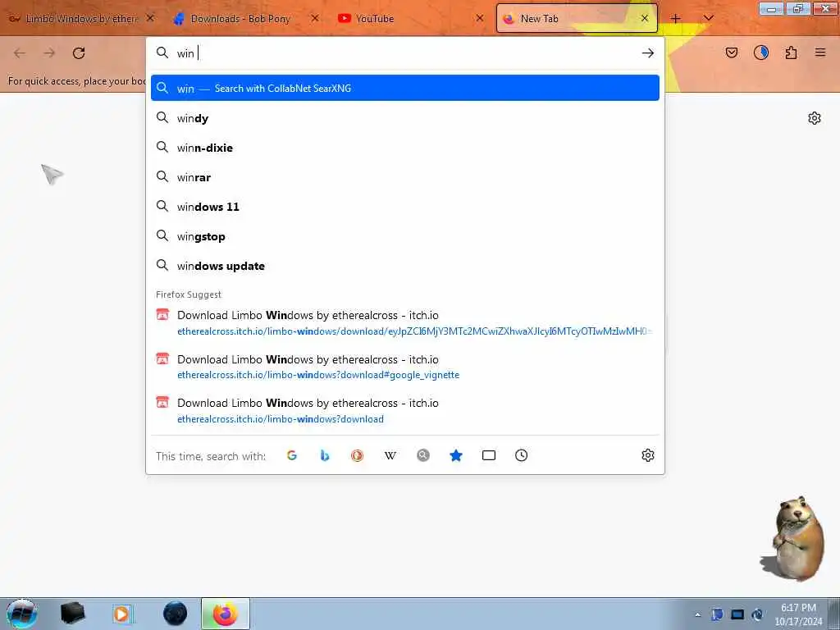Switch to Downloads - Bob Pony tab
This screenshot has height=630, width=840.
pyautogui.click(x=240, y=19)
